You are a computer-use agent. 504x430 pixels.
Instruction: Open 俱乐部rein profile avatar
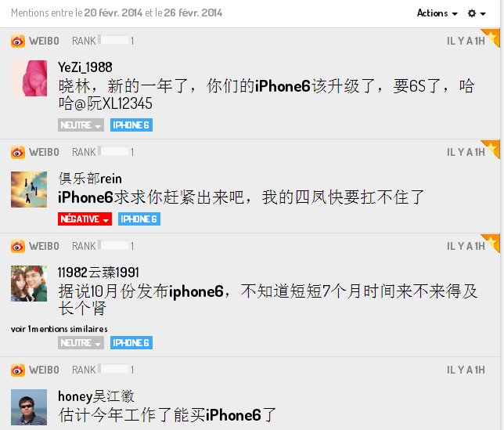coord(29,190)
